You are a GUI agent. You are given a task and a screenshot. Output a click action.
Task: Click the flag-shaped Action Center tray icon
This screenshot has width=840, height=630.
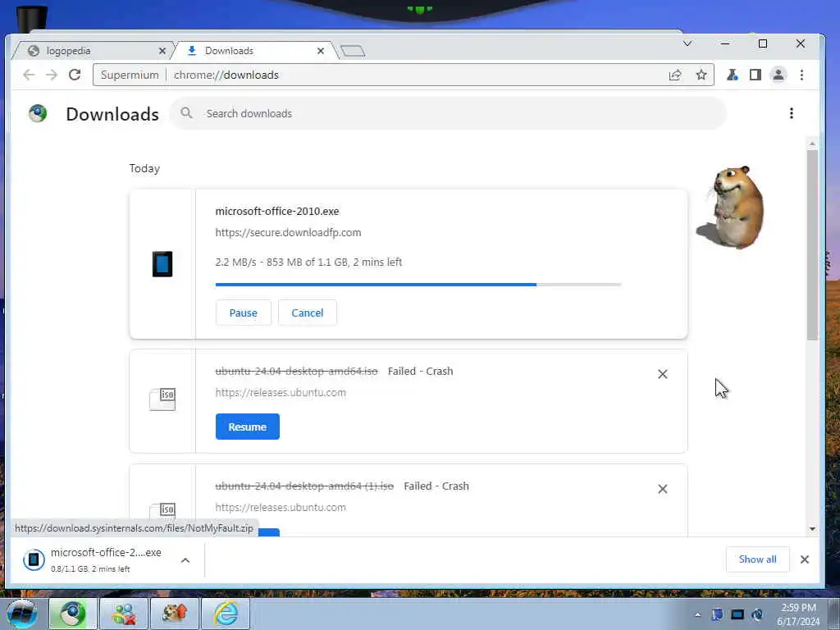[x=717, y=614]
